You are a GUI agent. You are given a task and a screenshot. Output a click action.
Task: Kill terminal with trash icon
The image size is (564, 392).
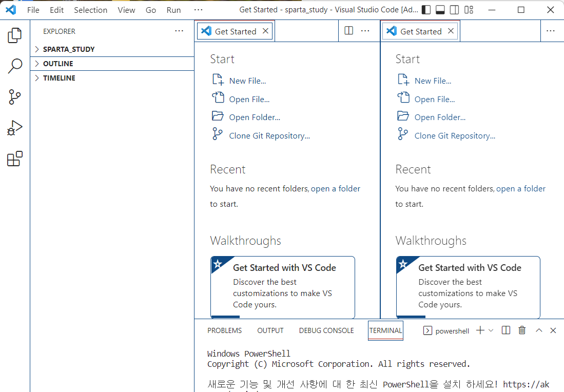(522, 330)
